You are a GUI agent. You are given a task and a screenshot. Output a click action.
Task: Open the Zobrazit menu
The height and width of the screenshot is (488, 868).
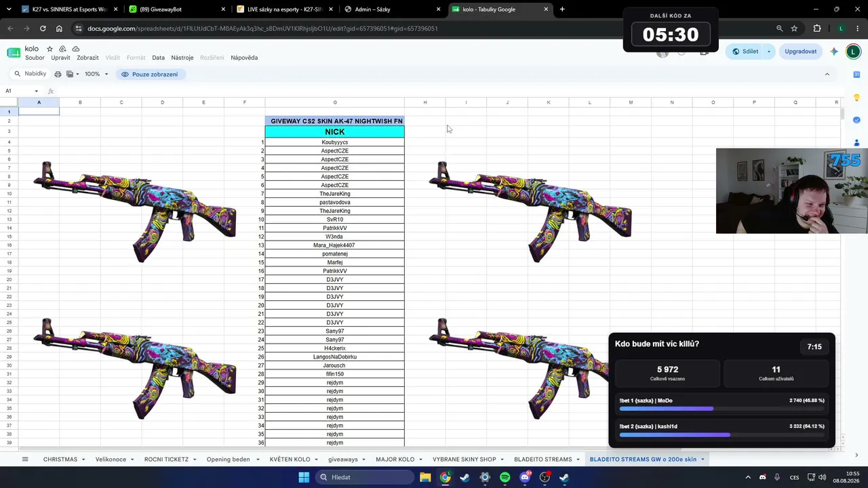pyautogui.click(x=87, y=58)
